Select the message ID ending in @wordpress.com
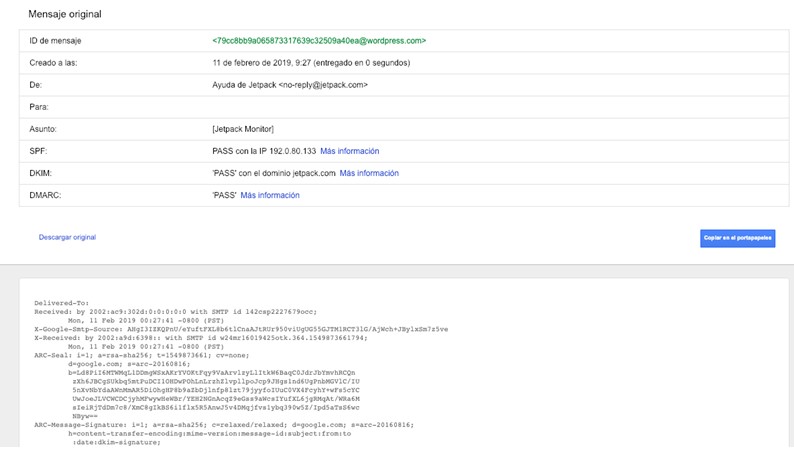The image size is (794, 454). (319, 40)
